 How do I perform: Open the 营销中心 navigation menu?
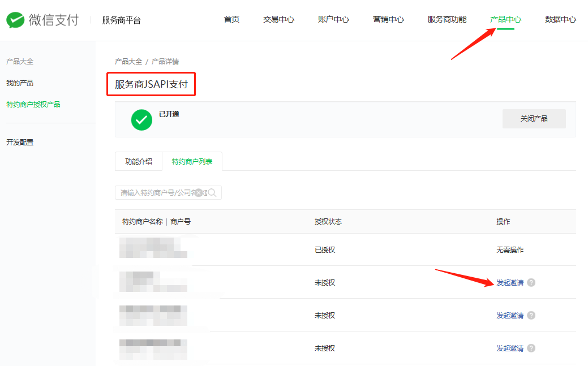(388, 19)
